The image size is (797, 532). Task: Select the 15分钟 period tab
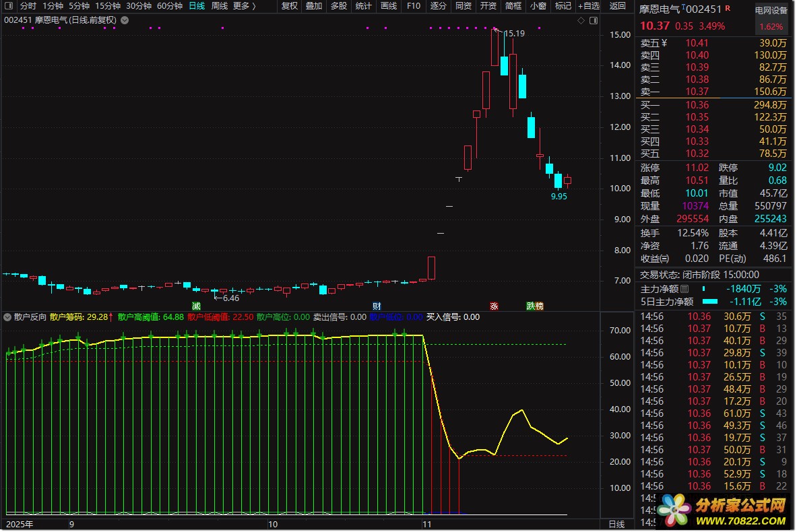(x=108, y=5)
